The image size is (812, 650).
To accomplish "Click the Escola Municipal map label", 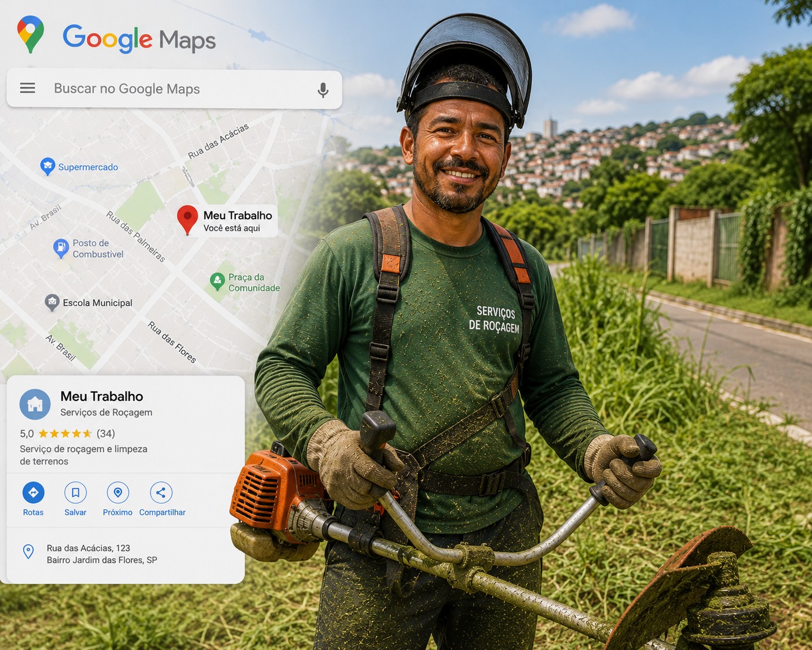I will click(x=97, y=303).
